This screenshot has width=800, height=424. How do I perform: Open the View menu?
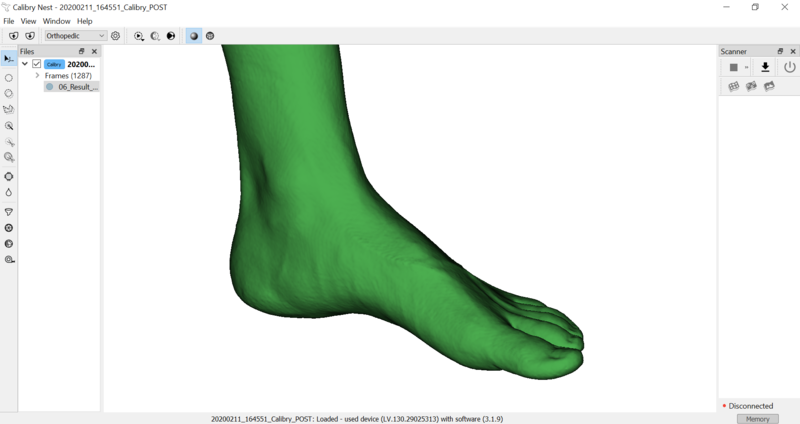(29, 21)
